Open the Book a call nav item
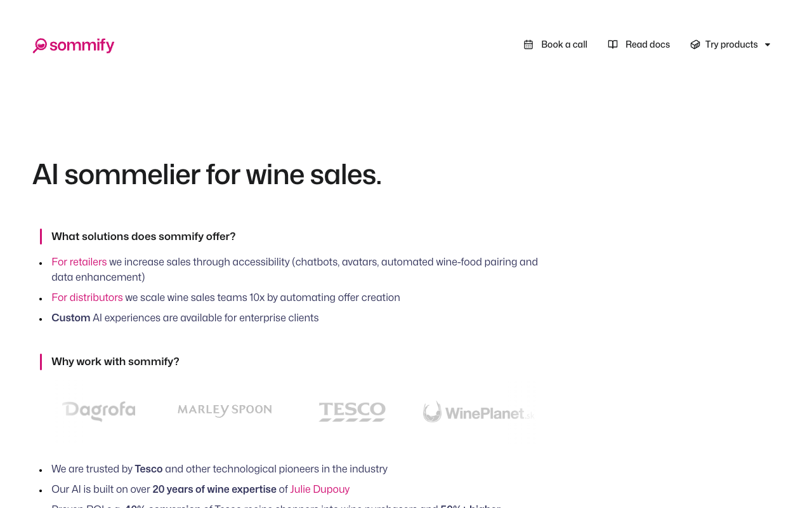Screen dimensions: 812x508 pos(556,44)
